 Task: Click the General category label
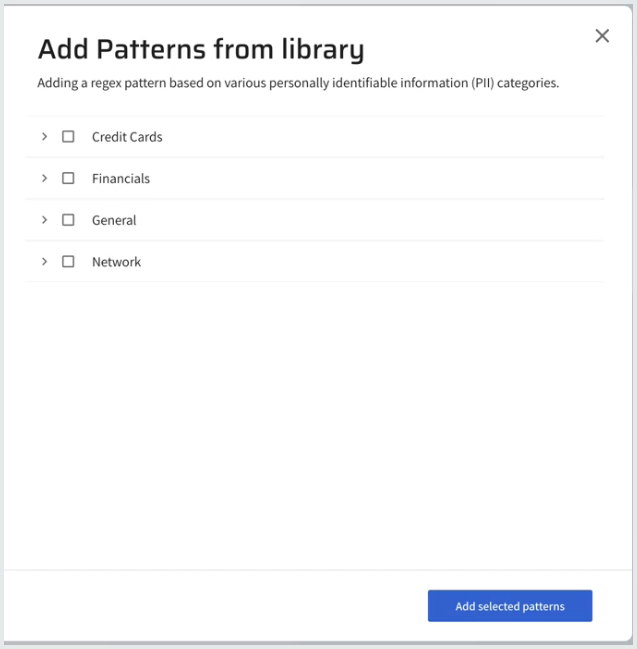pyautogui.click(x=114, y=220)
